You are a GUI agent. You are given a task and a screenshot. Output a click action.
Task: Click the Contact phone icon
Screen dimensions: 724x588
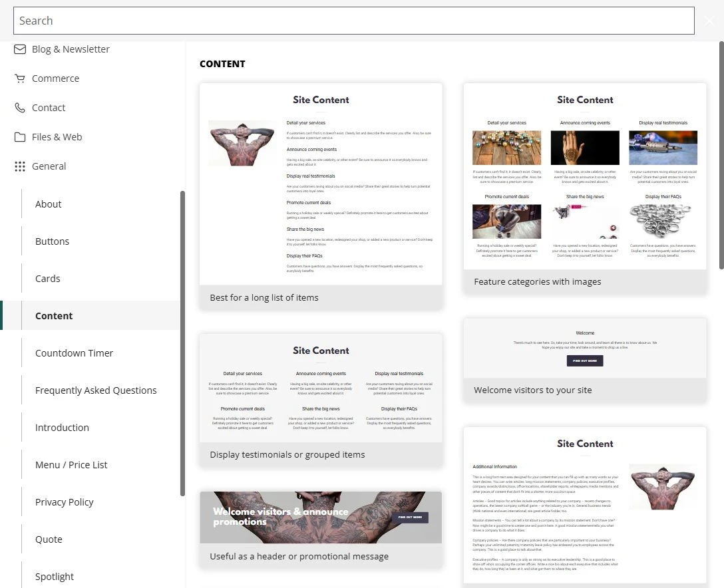click(20, 108)
